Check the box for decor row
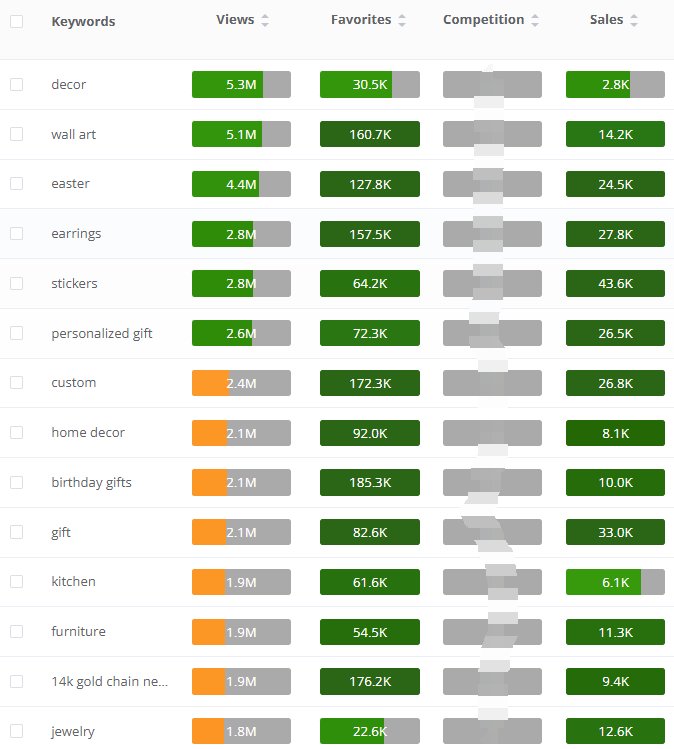The height and width of the screenshot is (749, 674). tap(16, 84)
